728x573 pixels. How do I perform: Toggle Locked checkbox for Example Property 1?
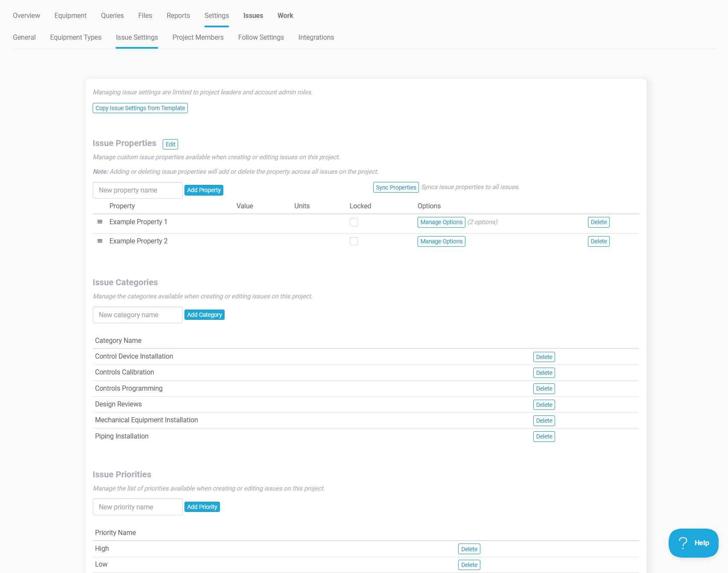354,222
